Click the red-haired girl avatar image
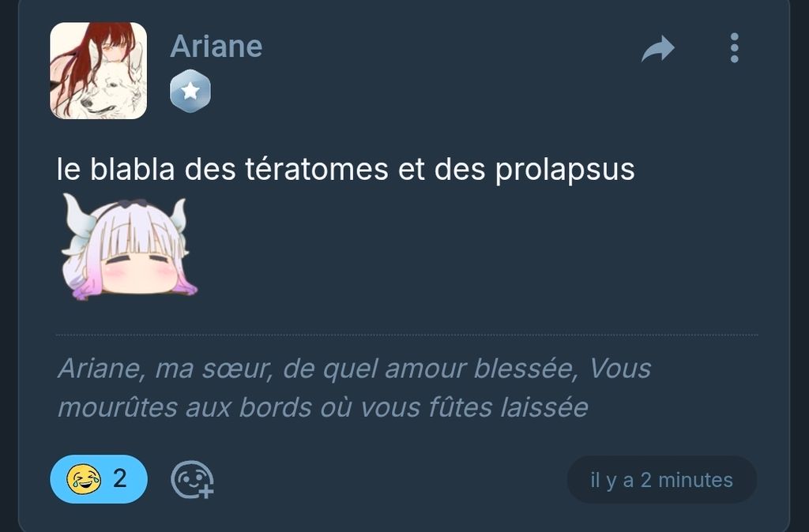 [99, 70]
